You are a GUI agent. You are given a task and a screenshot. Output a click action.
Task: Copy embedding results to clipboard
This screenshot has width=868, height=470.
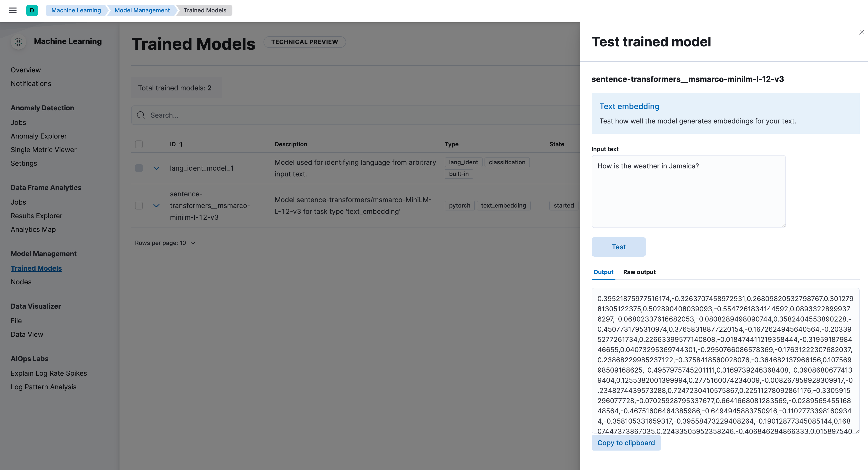[x=626, y=443]
